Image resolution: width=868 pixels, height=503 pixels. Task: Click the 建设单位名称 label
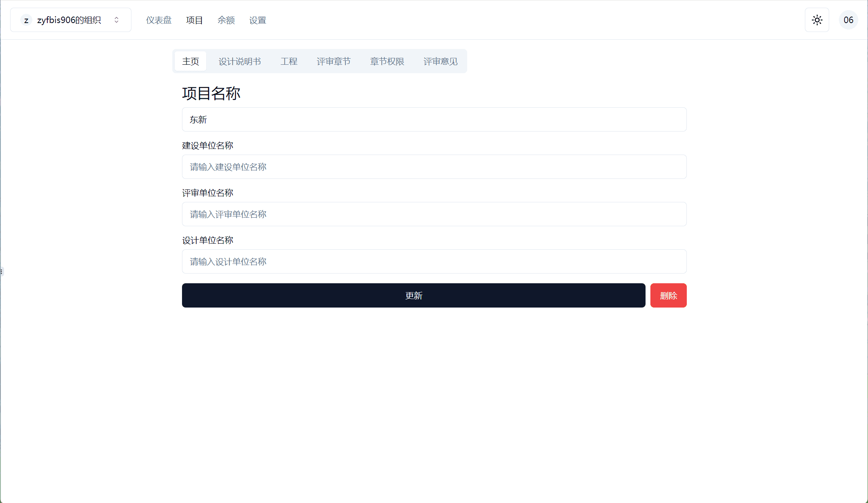(x=207, y=146)
